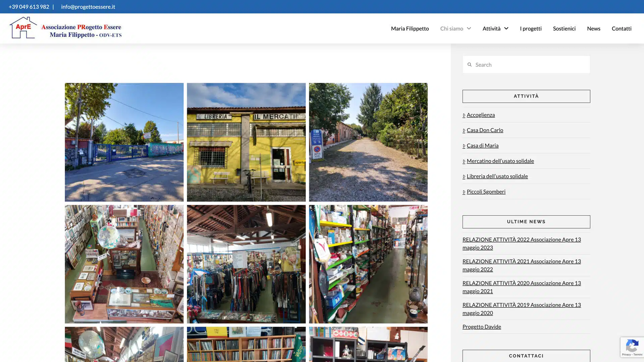Open the blue entrance gate photo
644x362 pixels.
tap(124, 142)
